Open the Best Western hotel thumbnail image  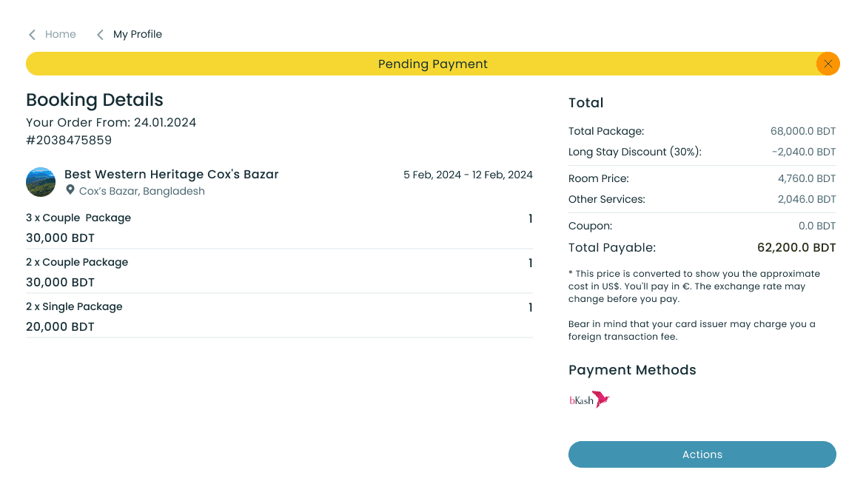(x=41, y=182)
